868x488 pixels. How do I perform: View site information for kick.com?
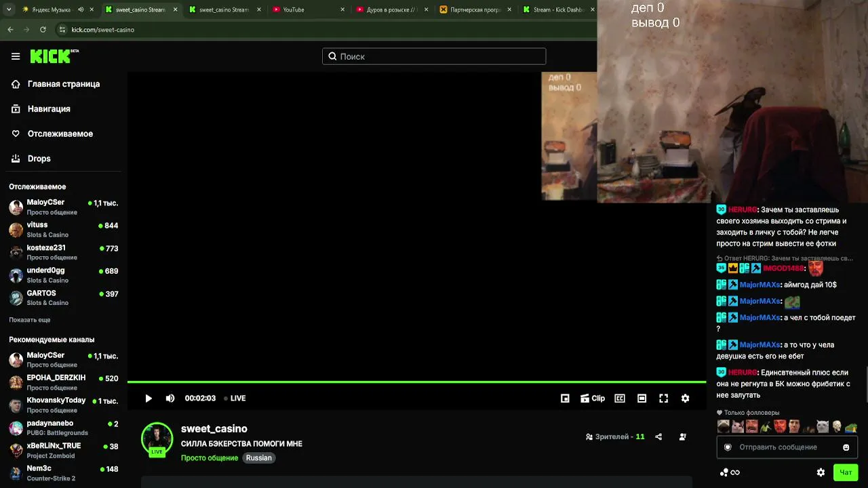click(62, 30)
